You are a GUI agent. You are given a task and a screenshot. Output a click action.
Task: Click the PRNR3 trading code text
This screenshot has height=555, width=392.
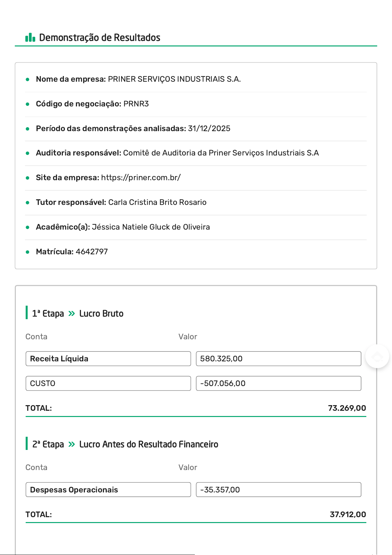[136, 104]
